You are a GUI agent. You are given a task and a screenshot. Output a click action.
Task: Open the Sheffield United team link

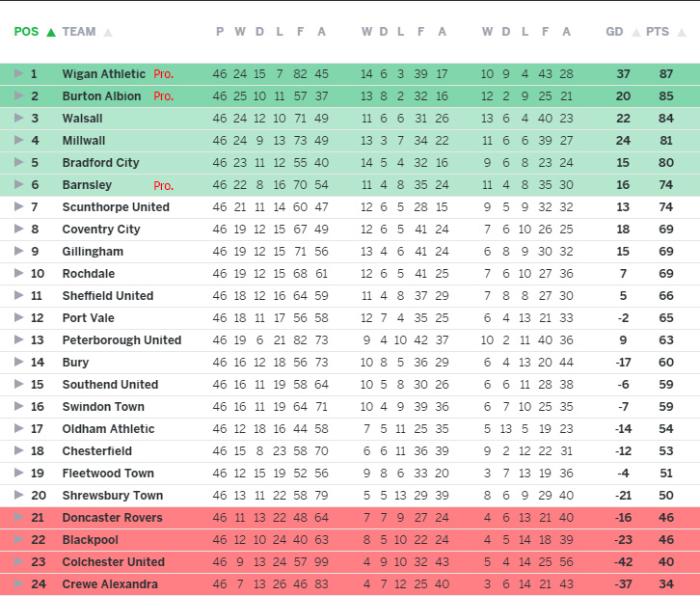click(108, 296)
